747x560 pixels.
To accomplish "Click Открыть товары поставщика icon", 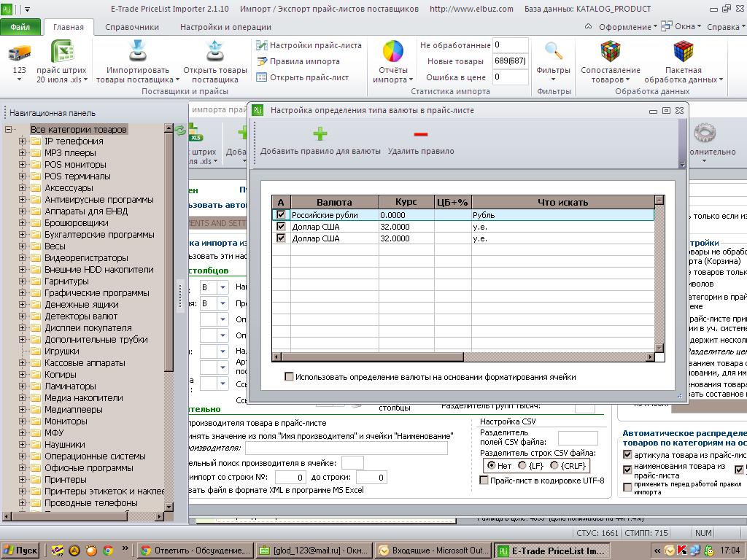I will [215, 52].
